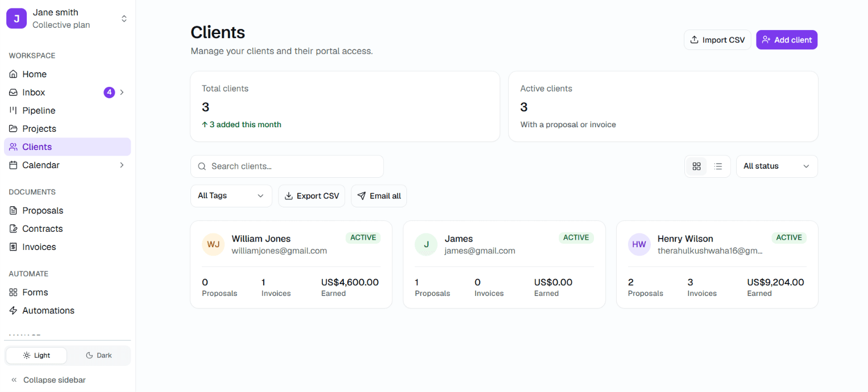Viewport: 868px width, 392px height.
Task: Click US$4,600.00 earned value
Action: point(350,282)
